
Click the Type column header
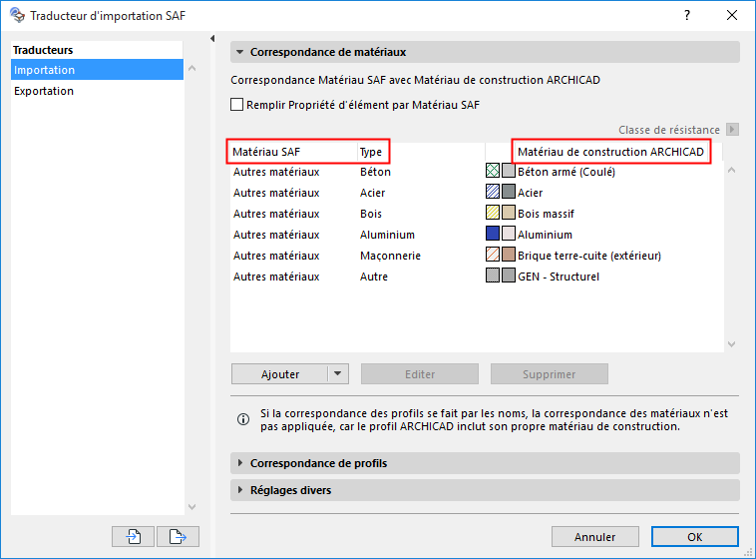(x=421, y=152)
